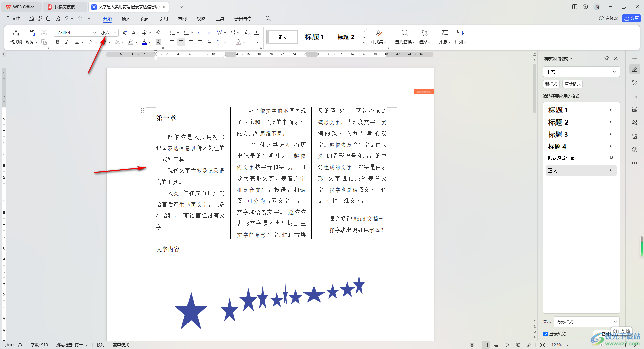Open the font size dropdown
Image resolution: width=644 pixels, height=349 pixels.
point(115,33)
